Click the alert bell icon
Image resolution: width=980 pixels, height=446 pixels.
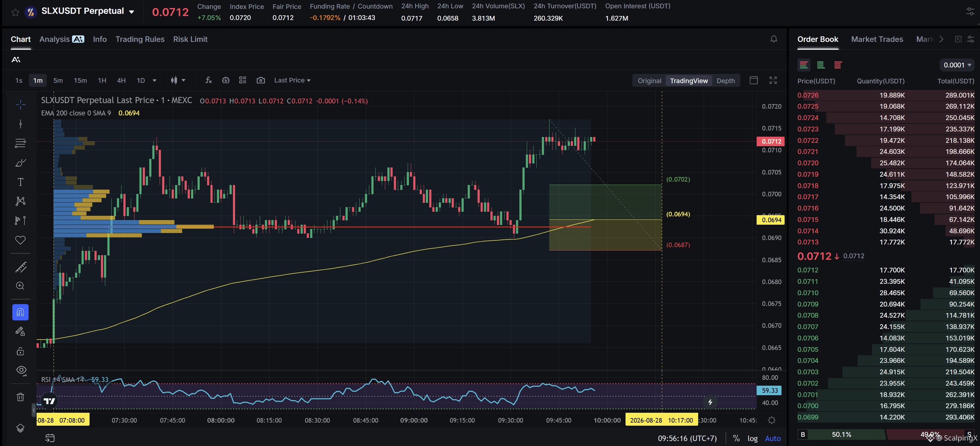click(x=774, y=39)
